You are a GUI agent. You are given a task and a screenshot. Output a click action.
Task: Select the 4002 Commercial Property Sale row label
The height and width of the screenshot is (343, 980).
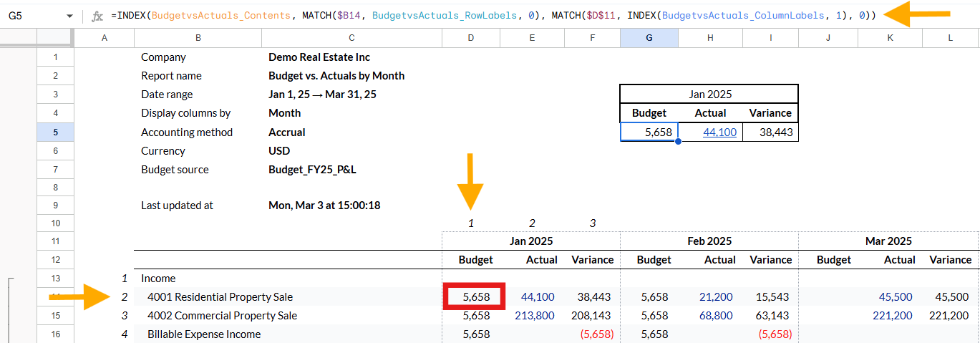click(x=222, y=316)
